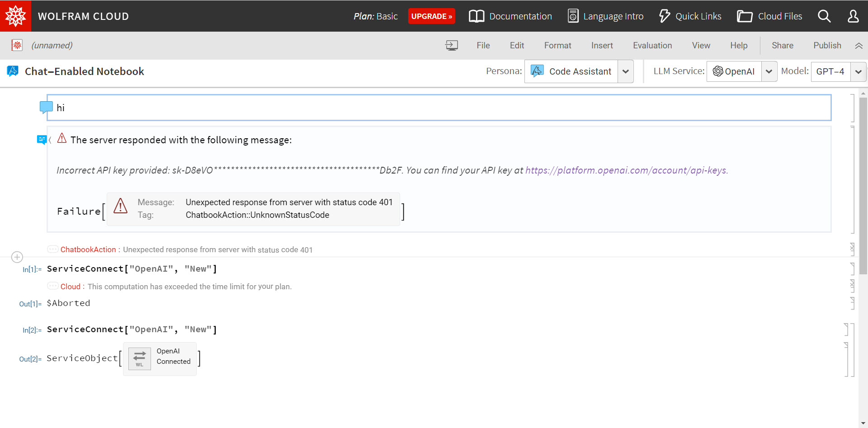Open the user account icon
Image resolution: width=868 pixels, height=428 pixels.
[853, 16]
